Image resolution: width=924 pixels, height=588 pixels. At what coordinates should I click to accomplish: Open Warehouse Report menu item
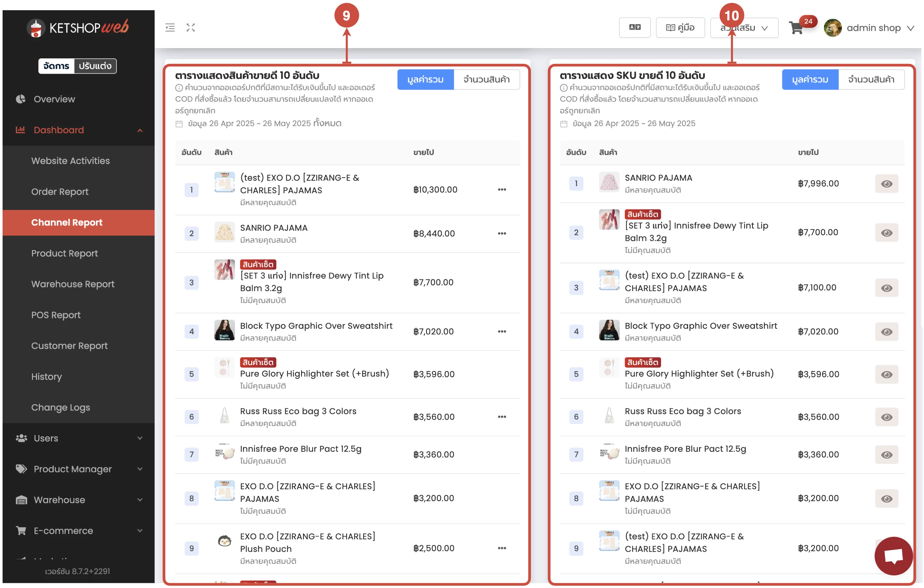click(78, 284)
